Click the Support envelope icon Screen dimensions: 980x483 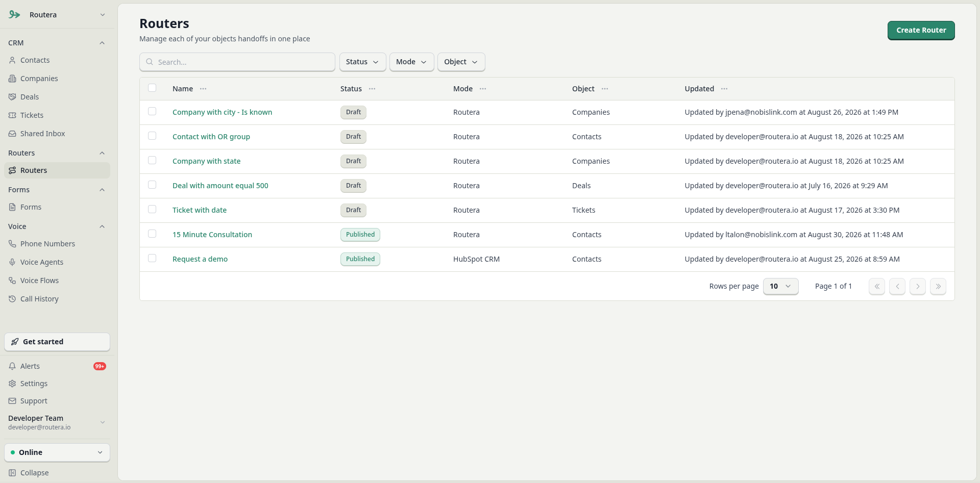click(x=12, y=401)
